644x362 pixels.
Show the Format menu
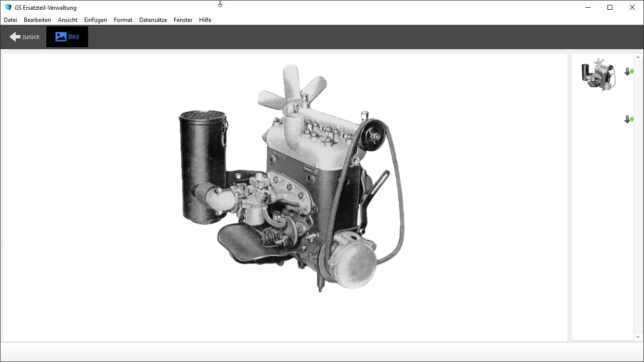(x=123, y=20)
